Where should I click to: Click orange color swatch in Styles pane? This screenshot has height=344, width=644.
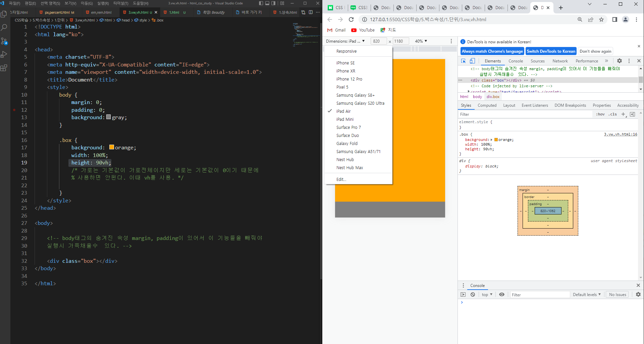(x=496, y=140)
